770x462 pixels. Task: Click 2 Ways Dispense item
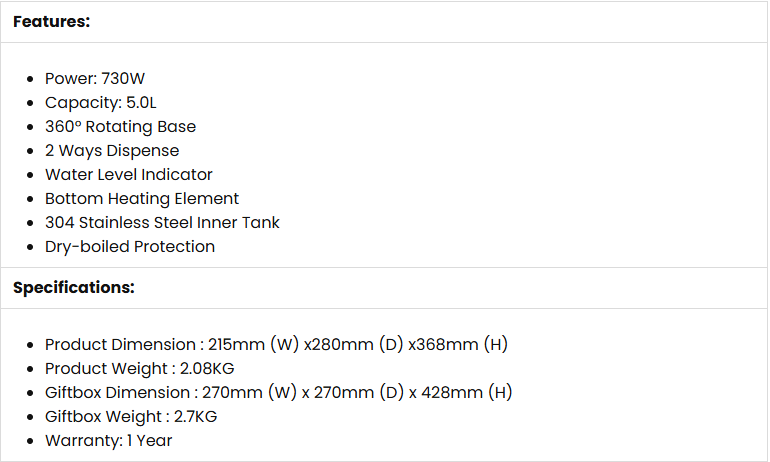point(112,150)
